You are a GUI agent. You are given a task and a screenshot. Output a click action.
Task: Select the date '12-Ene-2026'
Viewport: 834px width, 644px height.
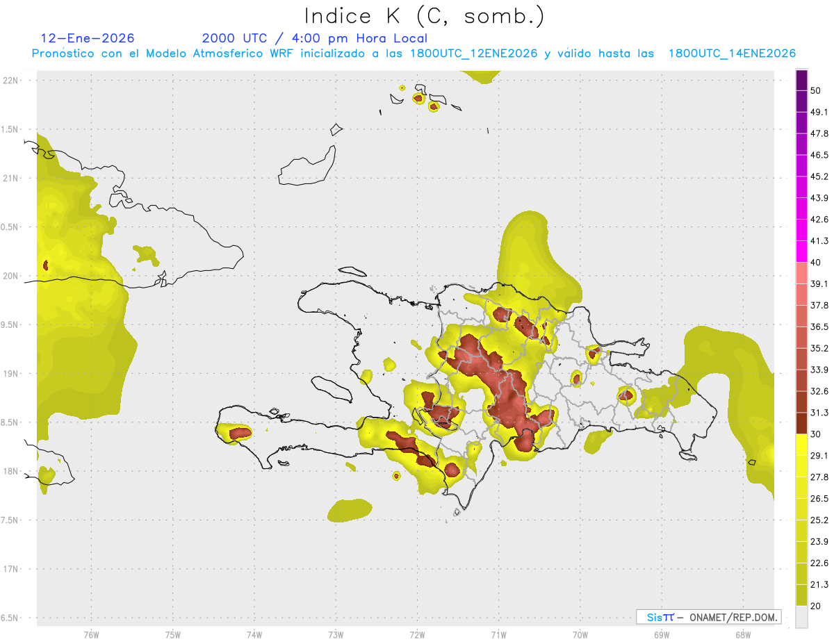pos(88,38)
